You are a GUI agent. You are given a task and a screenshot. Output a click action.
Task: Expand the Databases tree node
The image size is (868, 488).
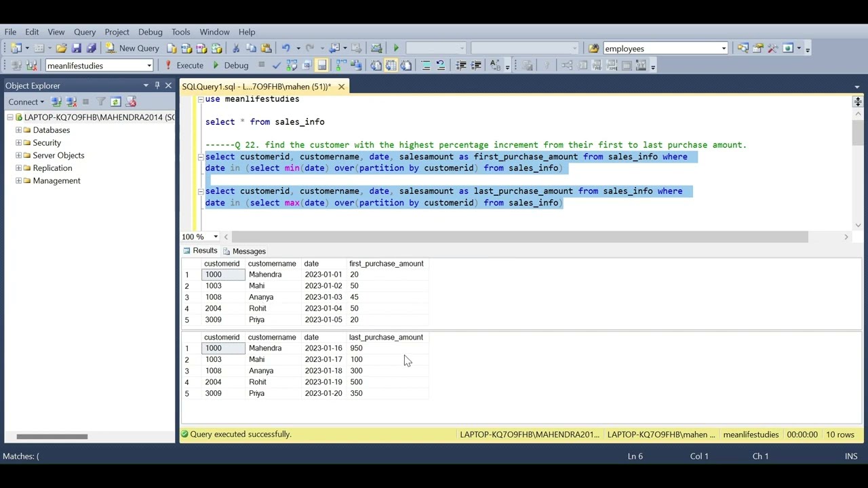pyautogui.click(x=18, y=130)
